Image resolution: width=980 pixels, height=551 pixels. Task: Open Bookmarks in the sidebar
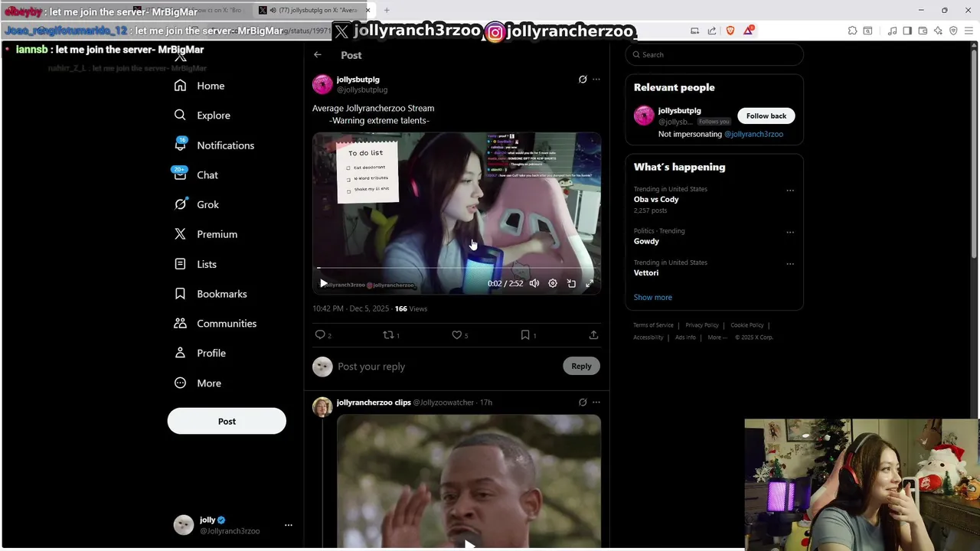pos(211,294)
